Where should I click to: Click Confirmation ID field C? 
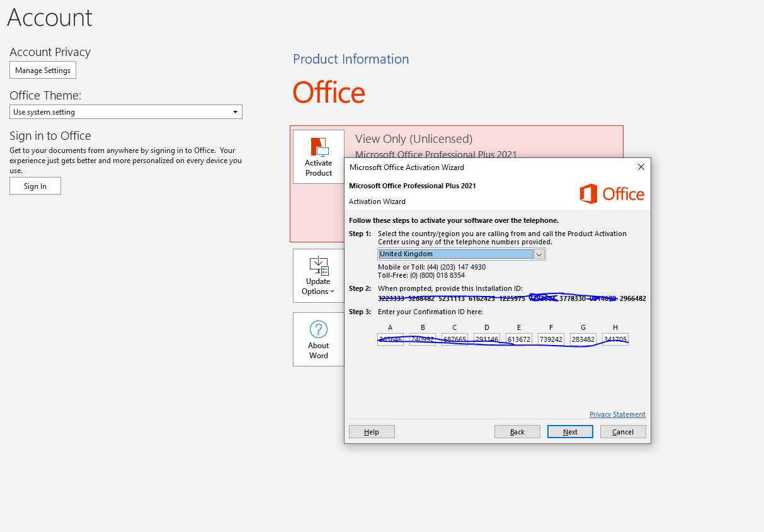point(455,339)
